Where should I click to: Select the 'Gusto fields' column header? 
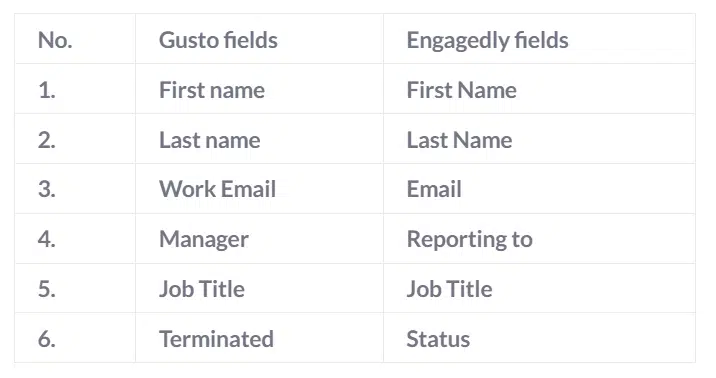point(259,39)
